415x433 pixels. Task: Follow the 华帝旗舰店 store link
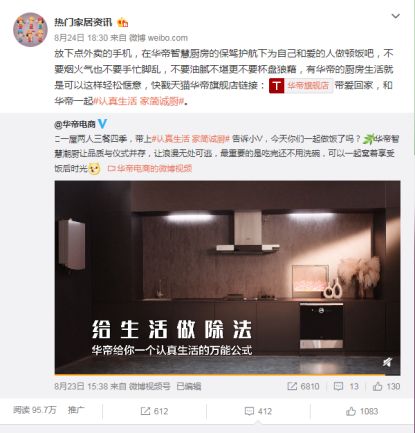[x=308, y=85]
